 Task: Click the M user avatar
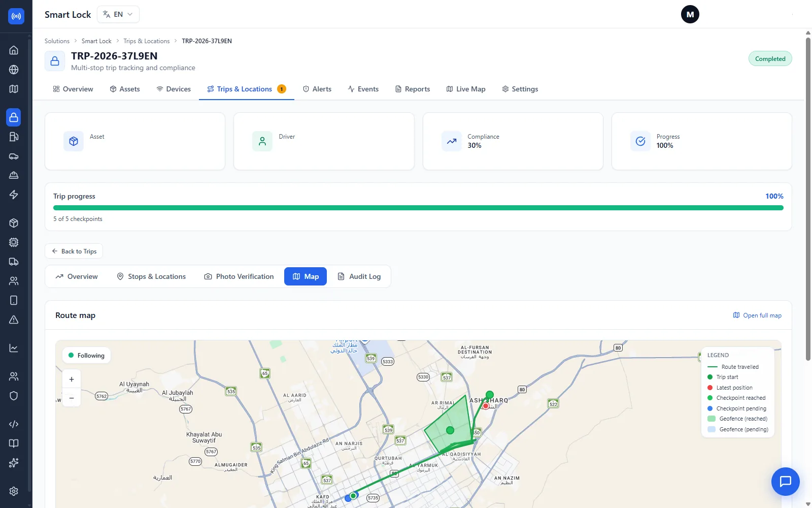click(x=690, y=14)
